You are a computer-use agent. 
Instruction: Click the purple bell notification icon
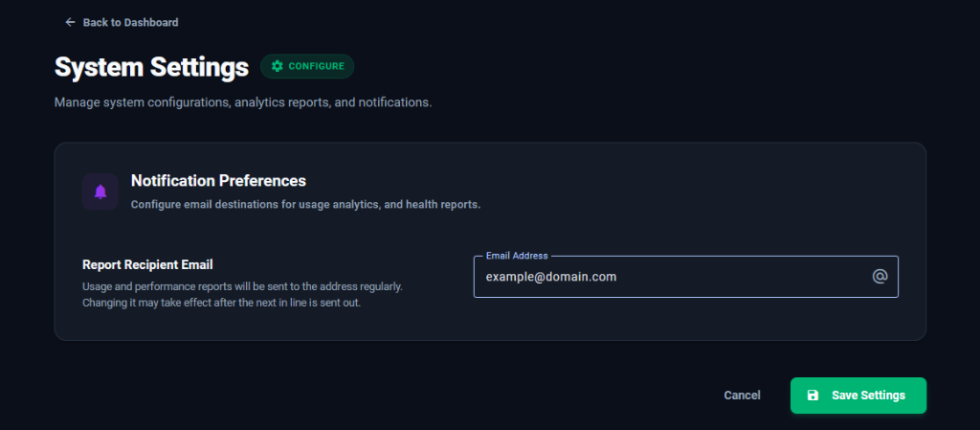click(100, 192)
